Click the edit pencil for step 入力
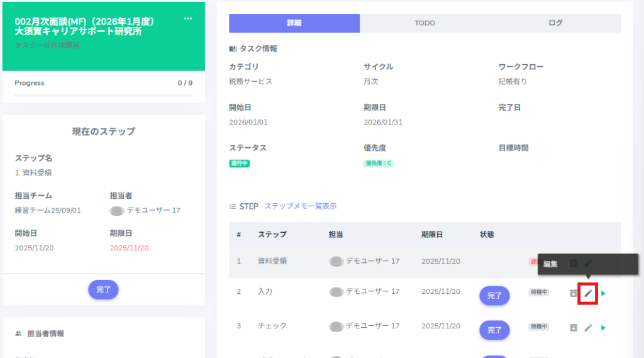The image size is (644, 358). [588, 293]
